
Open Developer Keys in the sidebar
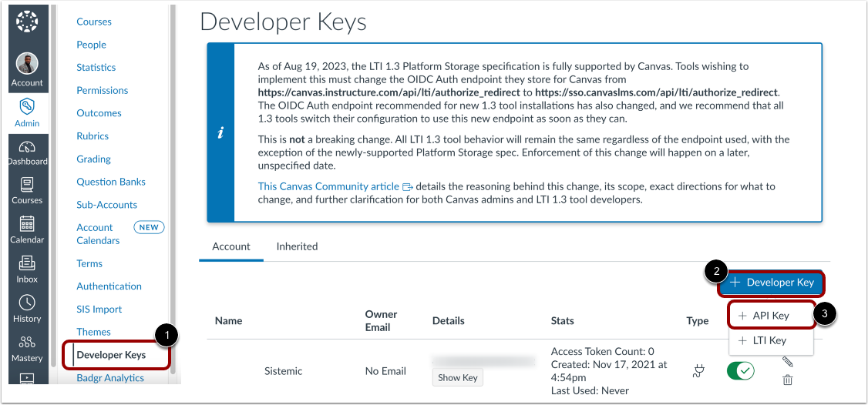point(111,355)
